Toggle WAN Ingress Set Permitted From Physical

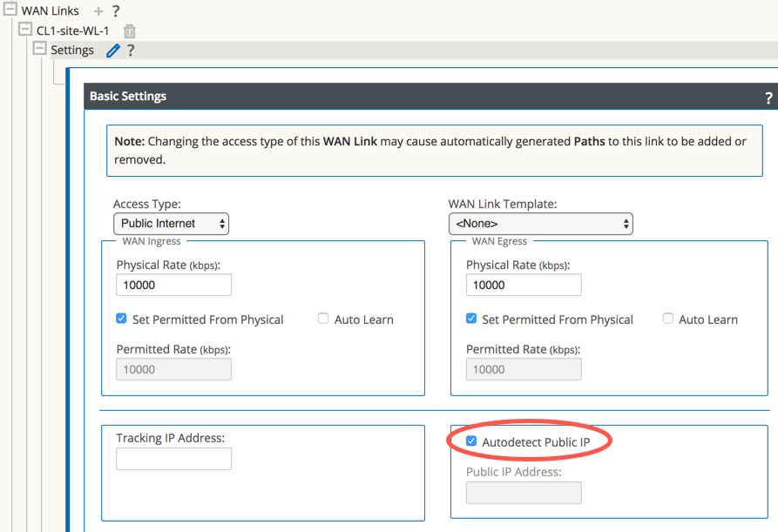[122, 319]
